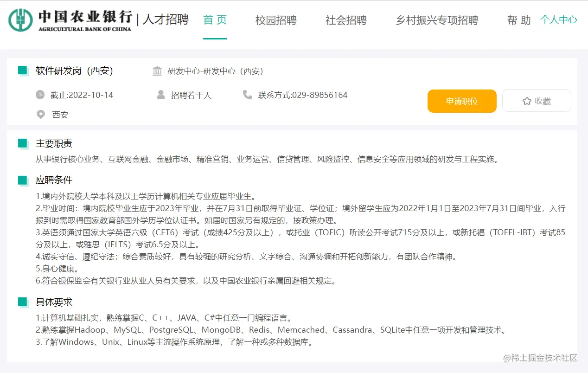The height and width of the screenshot is (373, 588).
Task: Go to 乡村振兴专项招聘 tab
Action: [437, 20]
